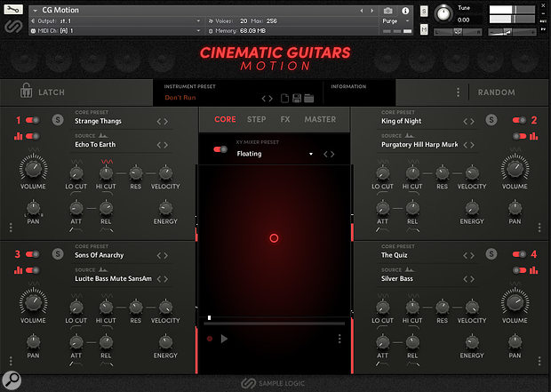Screen dimensions: 551x392
Task: Switch to the STEP tab
Action: (x=256, y=119)
